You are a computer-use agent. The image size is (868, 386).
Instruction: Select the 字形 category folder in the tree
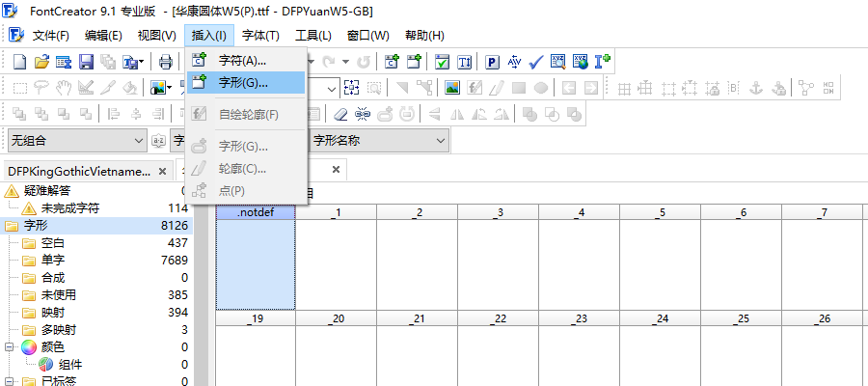pos(36,226)
